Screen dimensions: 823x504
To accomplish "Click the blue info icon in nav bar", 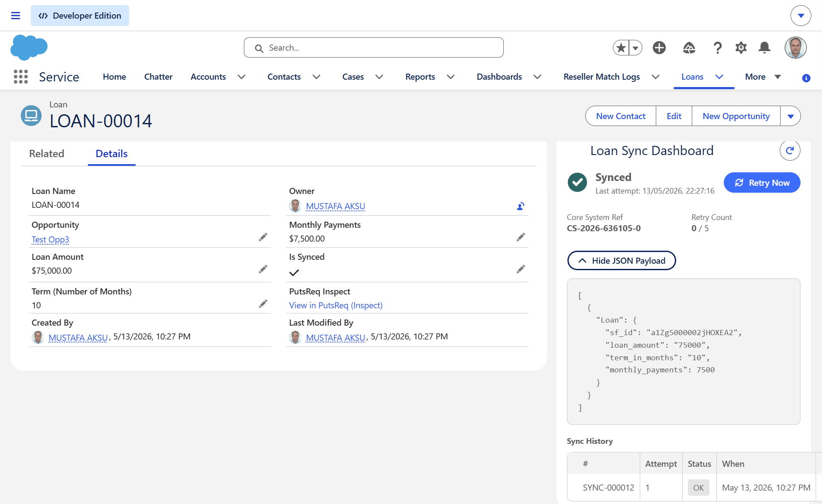I will click(x=806, y=78).
